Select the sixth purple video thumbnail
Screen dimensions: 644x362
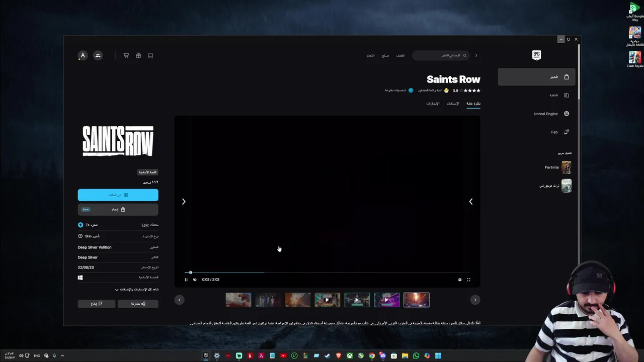(x=387, y=300)
